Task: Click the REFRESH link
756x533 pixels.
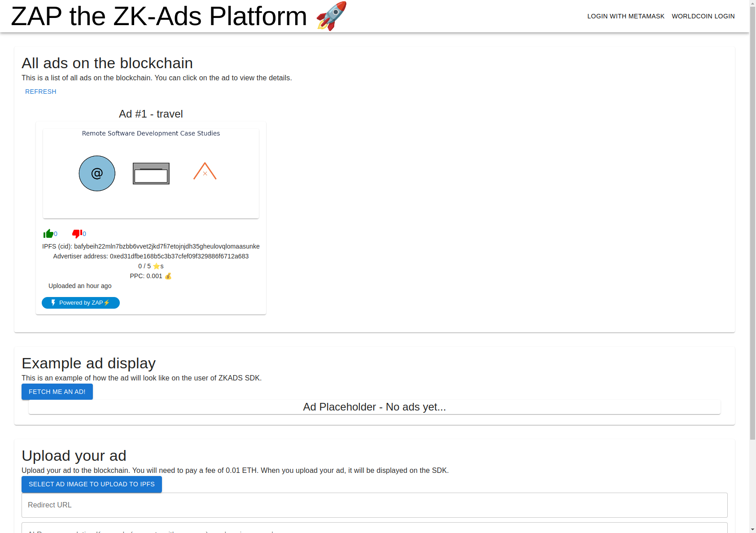Action: point(40,92)
